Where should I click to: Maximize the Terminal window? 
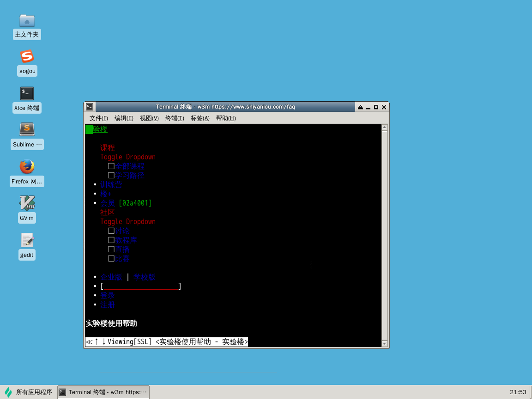[x=376, y=107]
